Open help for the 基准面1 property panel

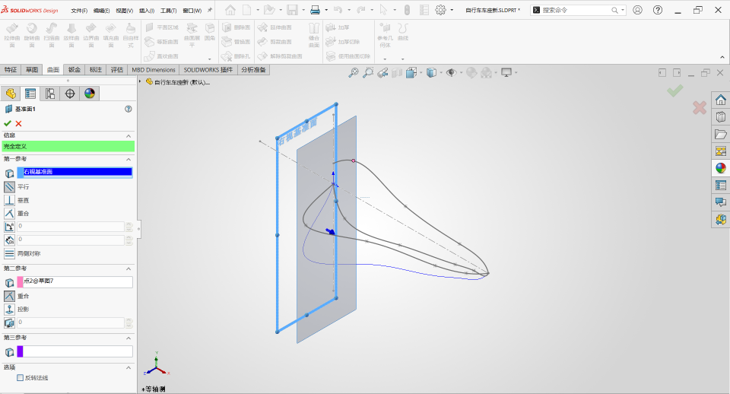click(x=128, y=109)
